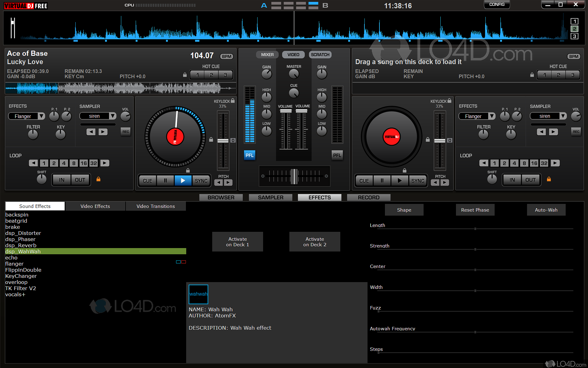Click the keylock padlock on left deck

click(233, 101)
